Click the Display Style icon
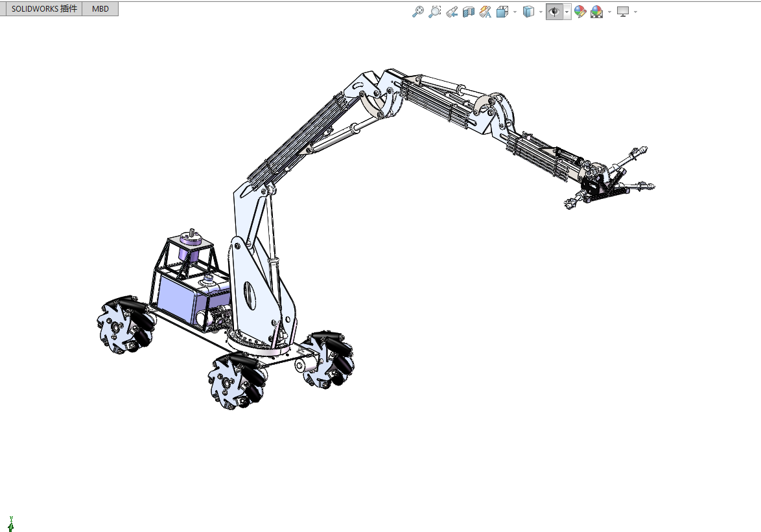Image resolution: width=761 pixels, height=532 pixels. pos(528,12)
